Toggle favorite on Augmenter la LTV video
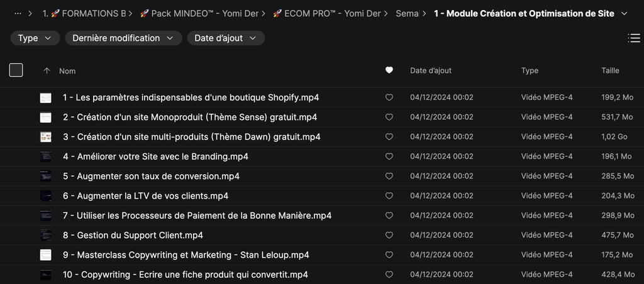 [389, 196]
